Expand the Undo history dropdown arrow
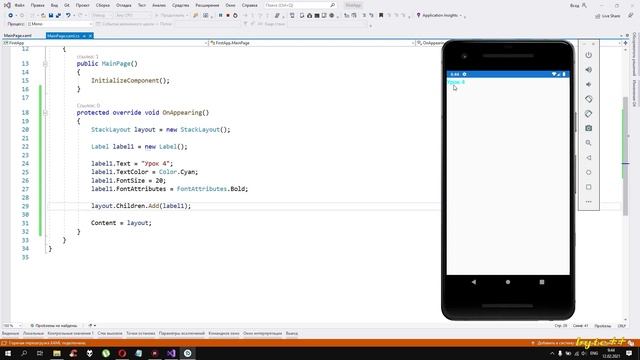Screen dimensions: 640x360 (x=74, y=16)
